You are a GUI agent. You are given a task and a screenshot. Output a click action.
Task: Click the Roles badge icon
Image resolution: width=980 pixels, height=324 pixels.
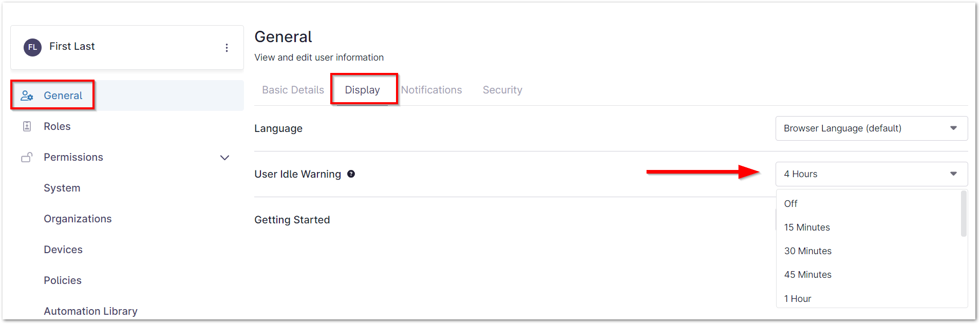27,126
